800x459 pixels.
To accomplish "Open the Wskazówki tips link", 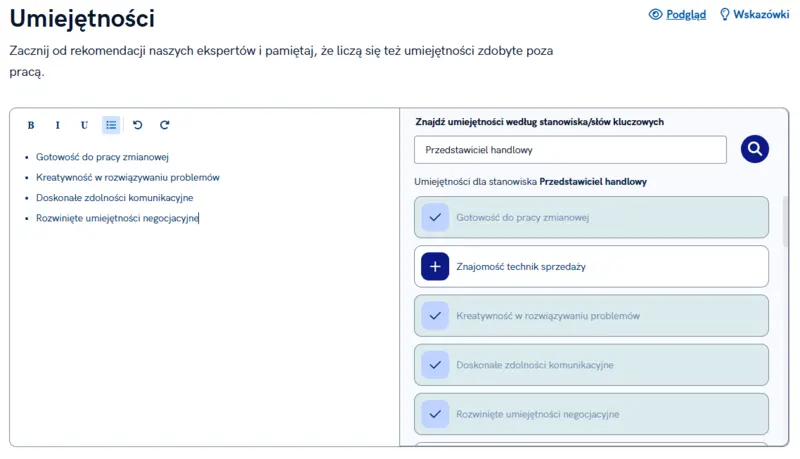I will click(761, 15).
